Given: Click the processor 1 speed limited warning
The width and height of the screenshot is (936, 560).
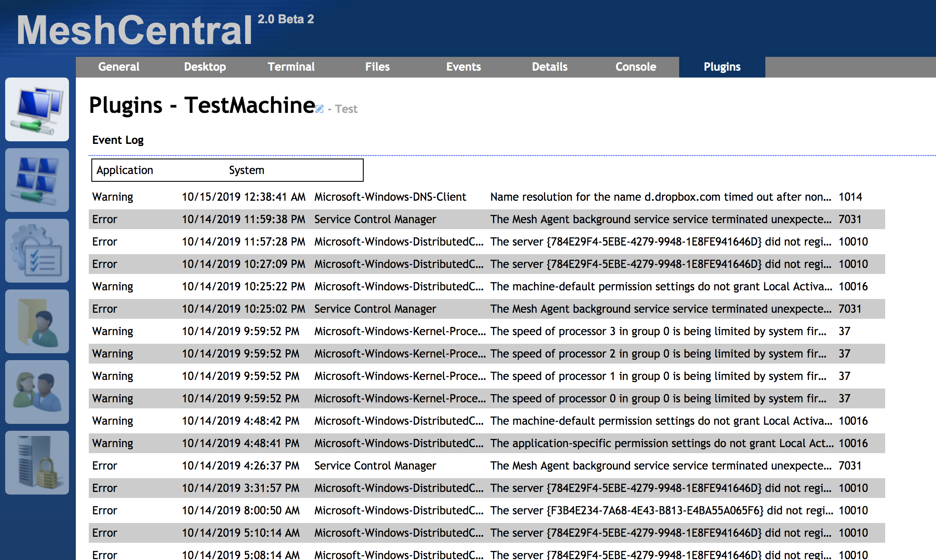Looking at the screenshot, I should tap(487, 376).
